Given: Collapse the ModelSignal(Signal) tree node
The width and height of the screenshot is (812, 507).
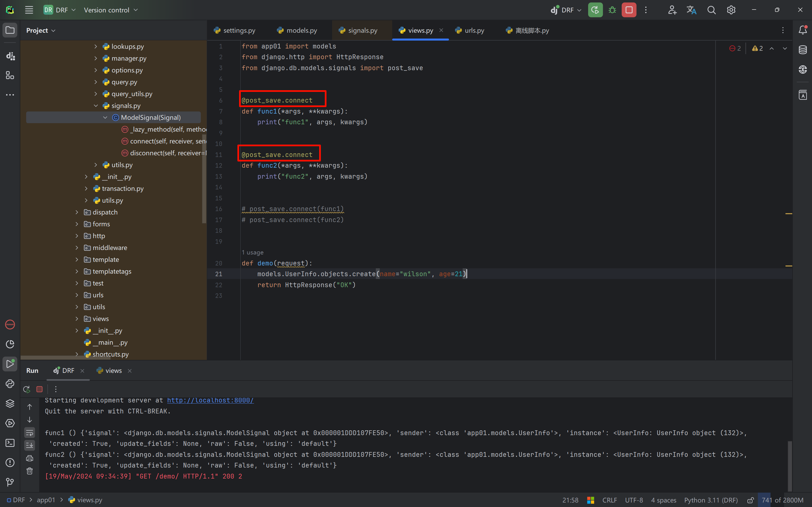Looking at the screenshot, I should pyautogui.click(x=105, y=117).
